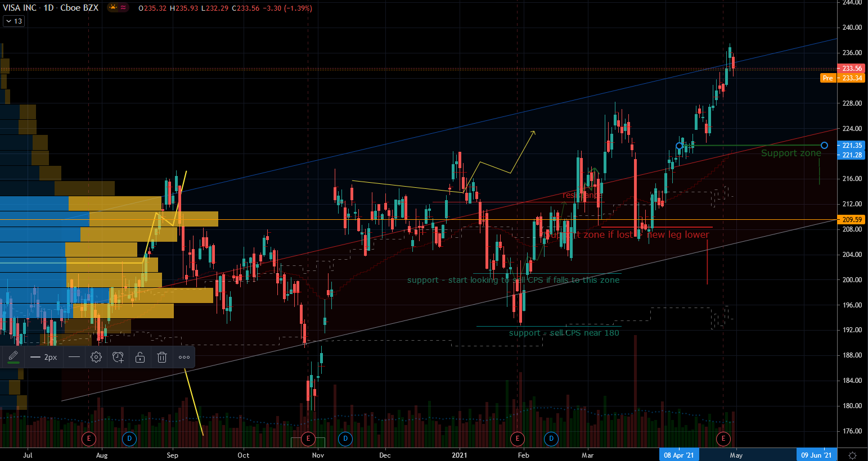Click the 209.59 orange price label
The width and height of the screenshot is (868, 461).
click(x=852, y=220)
